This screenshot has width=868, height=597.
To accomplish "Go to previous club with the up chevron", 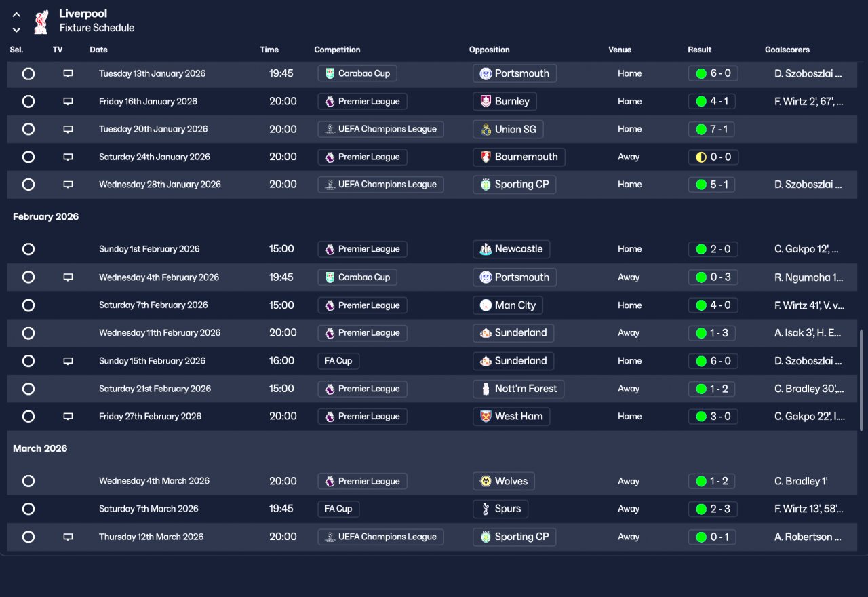I will click(17, 15).
